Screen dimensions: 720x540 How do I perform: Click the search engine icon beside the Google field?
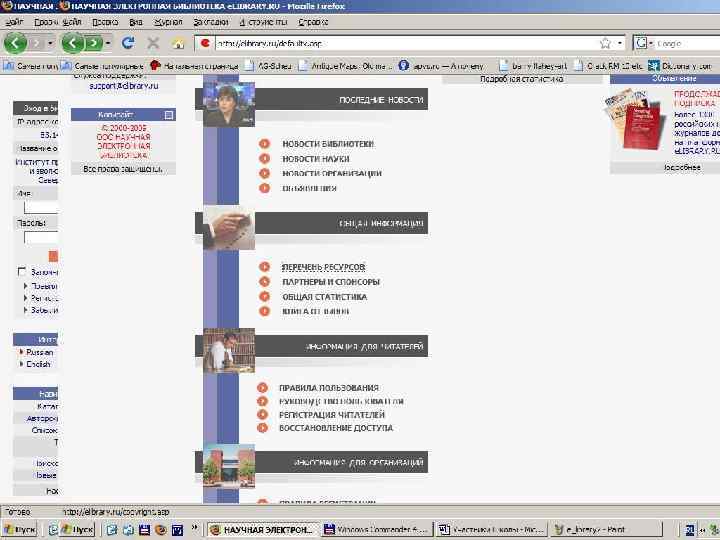[641, 43]
